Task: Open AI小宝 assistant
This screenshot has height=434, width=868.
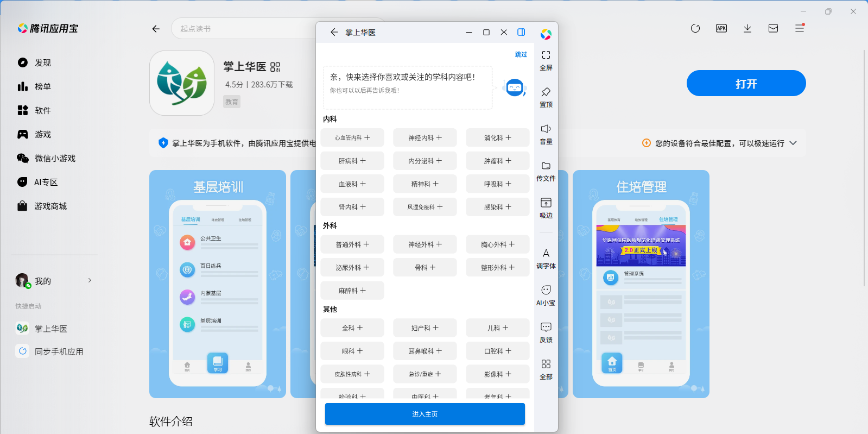Action: tap(546, 291)
